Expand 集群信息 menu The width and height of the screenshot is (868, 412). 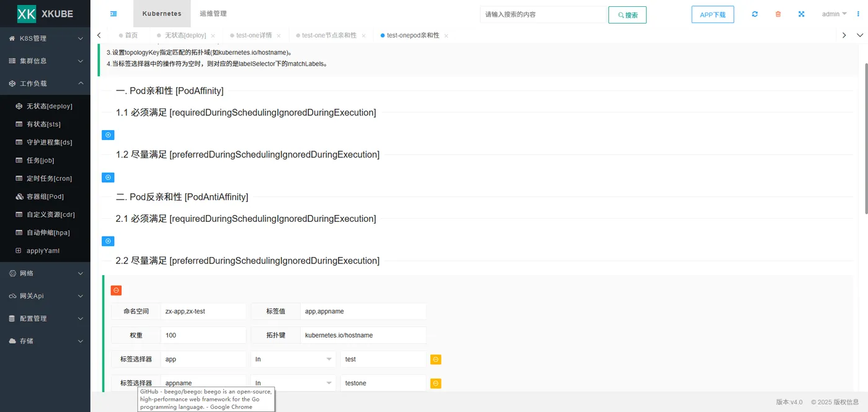(x=45, y=61)
